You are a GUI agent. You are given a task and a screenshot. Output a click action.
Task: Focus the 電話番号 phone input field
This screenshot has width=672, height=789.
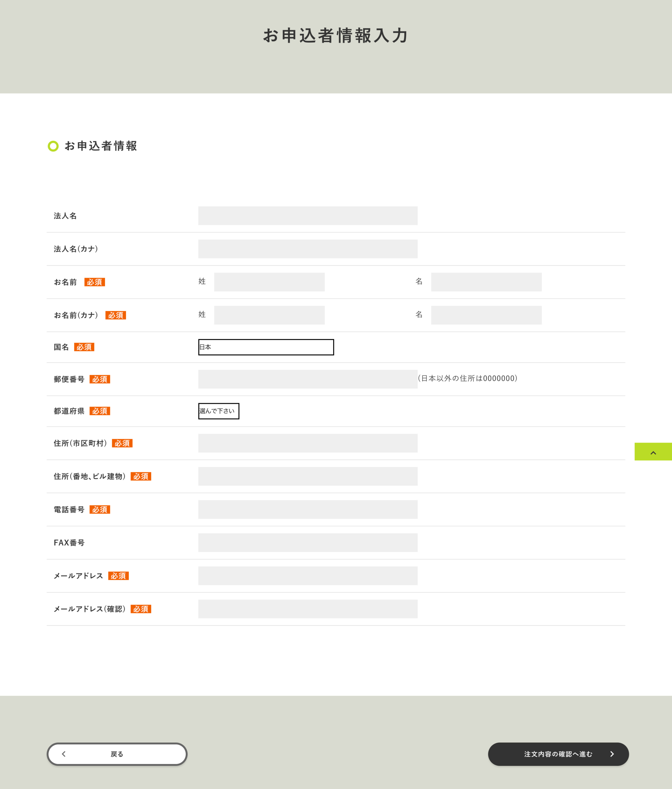[x=308, y=509]
